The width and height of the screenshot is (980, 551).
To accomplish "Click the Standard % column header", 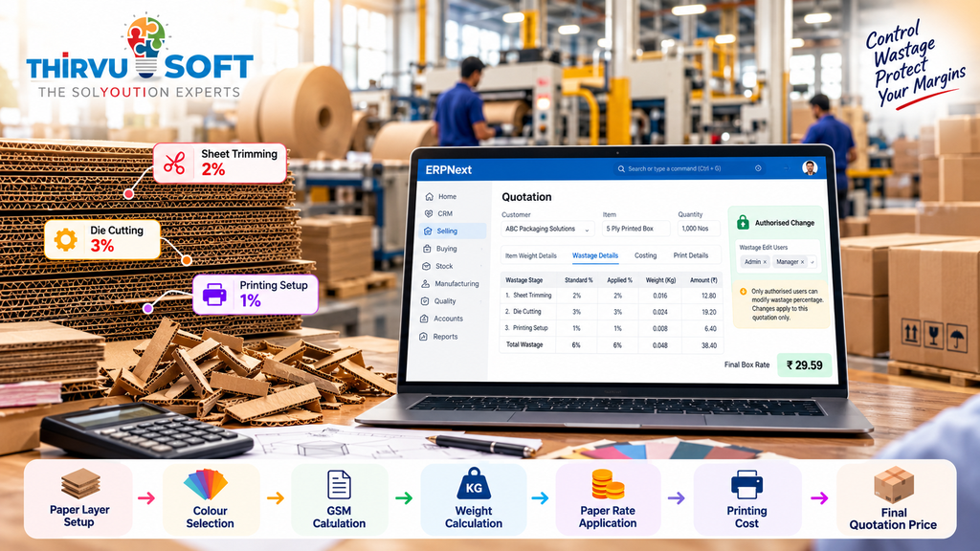I will (578, 280).
